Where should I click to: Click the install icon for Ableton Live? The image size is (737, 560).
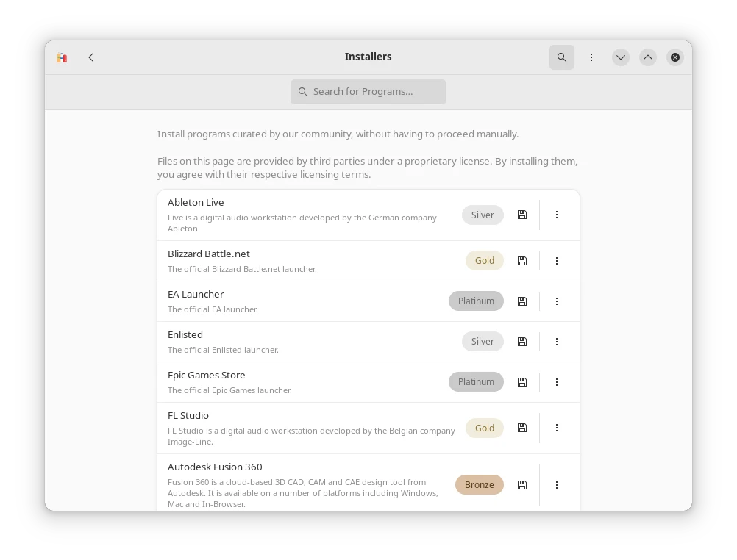(x=522, y=215)
